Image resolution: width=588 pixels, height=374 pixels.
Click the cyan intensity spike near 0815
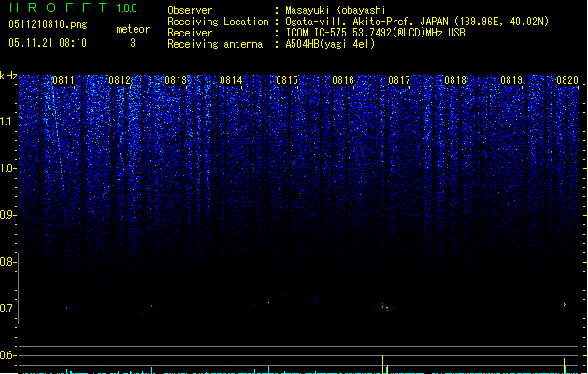(x=269, y=368)
